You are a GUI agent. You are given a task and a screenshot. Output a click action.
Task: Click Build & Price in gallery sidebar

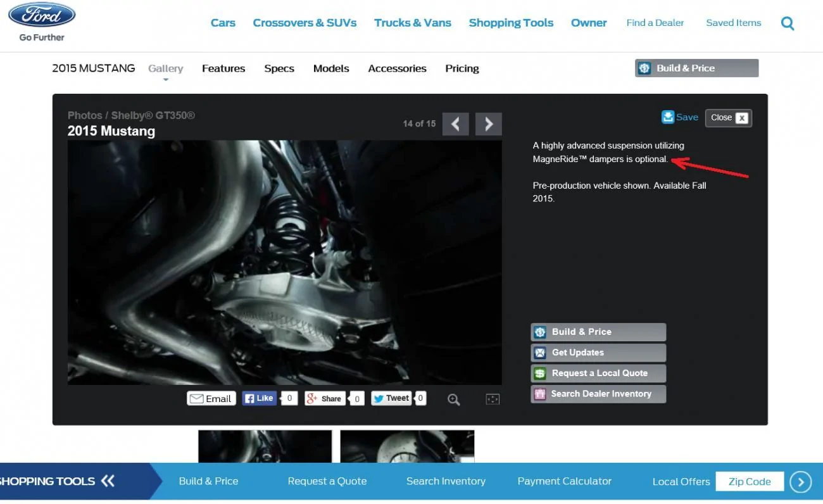click(x=598, y=332)
